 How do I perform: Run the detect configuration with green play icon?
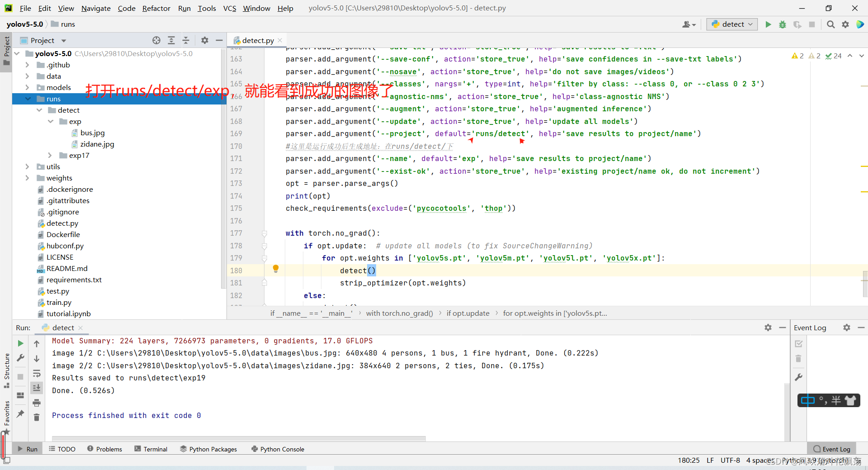(x=768, y=24)
